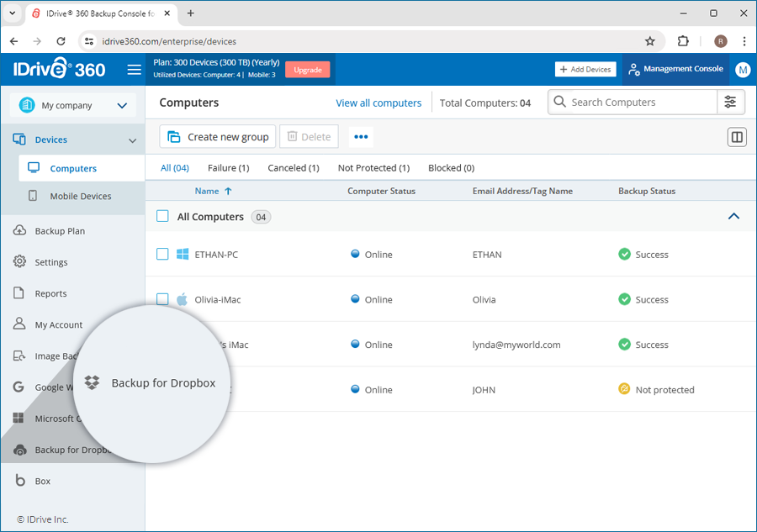Close the IDrive 360 Backup Console tab
This screenshot has width=757, height=532.
167,13
